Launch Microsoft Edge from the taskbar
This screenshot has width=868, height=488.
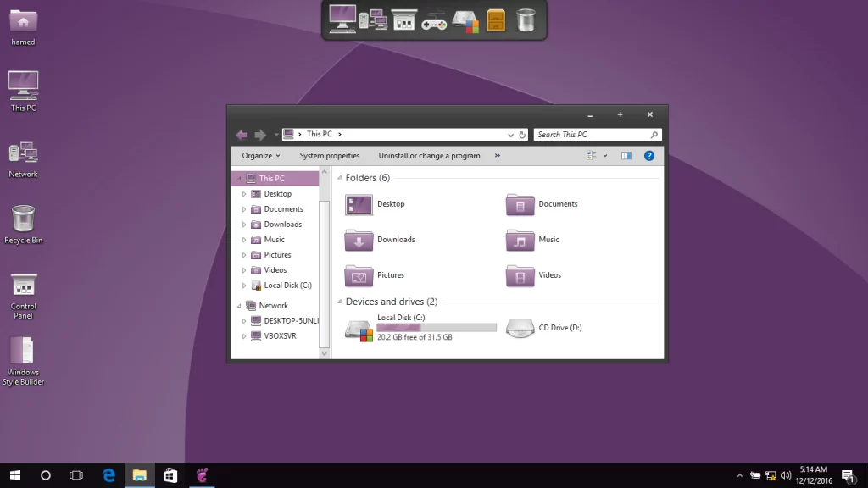108,475
